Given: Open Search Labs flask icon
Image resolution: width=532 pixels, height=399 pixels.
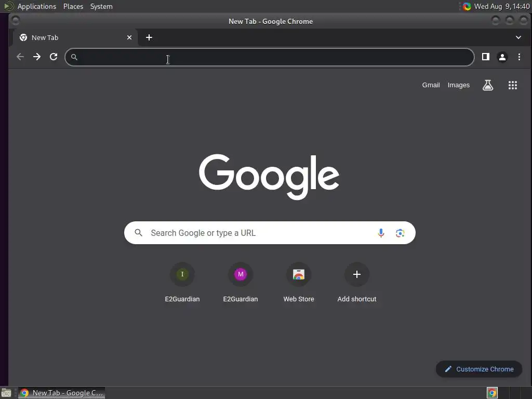Looking at the screenshot, I should point(488,85).
